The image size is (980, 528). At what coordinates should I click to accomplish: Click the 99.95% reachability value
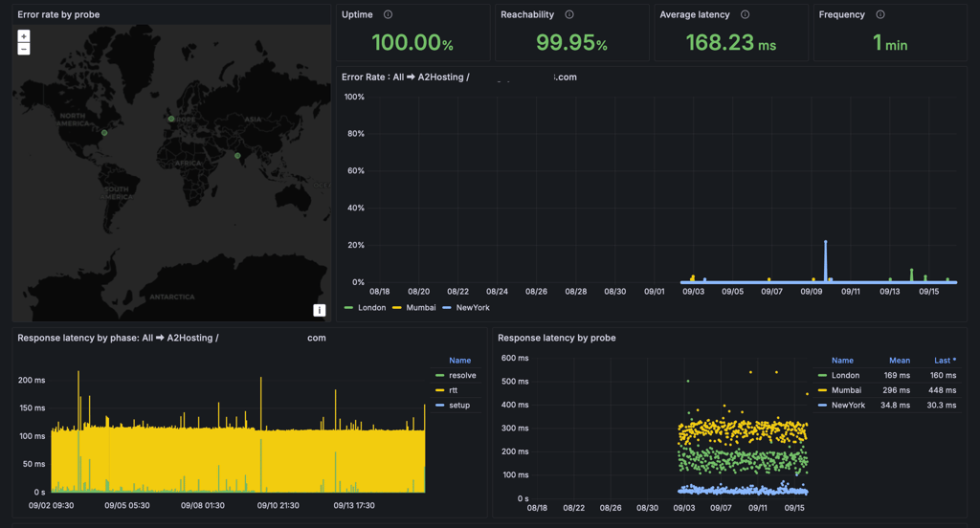coord(571,42)
